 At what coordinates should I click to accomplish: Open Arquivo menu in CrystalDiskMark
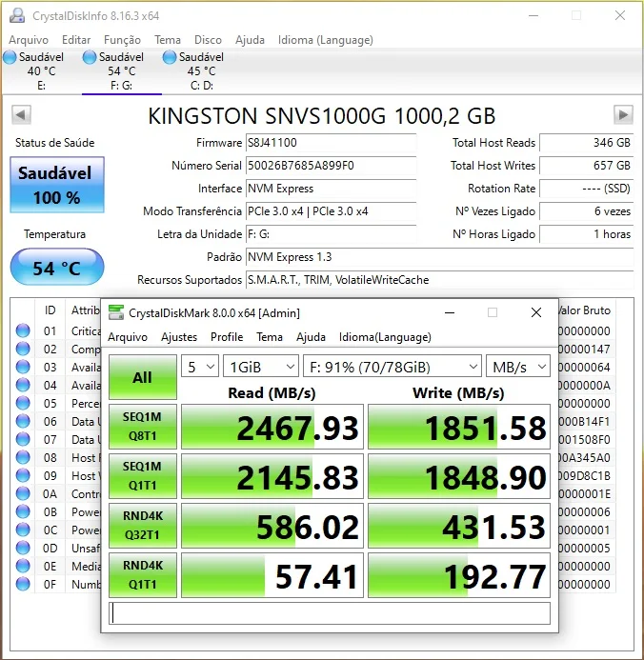[x=128, y=337]
